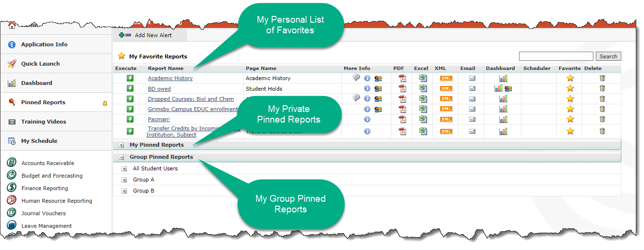Show info icon for Pacman! report
The height and width of the screenshot is (250, 644).
click(367, 119)
